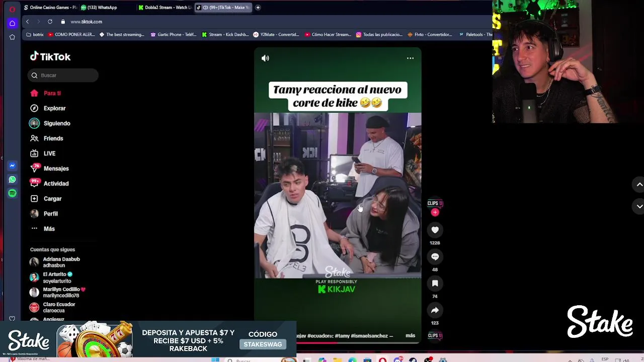Pause the playing TikTok video
644x362 pixels.
click(x=338, y=195)
